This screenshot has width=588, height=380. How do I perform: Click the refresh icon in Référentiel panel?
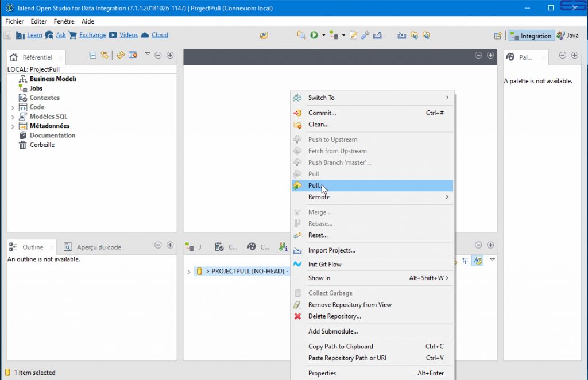[121, 55]
